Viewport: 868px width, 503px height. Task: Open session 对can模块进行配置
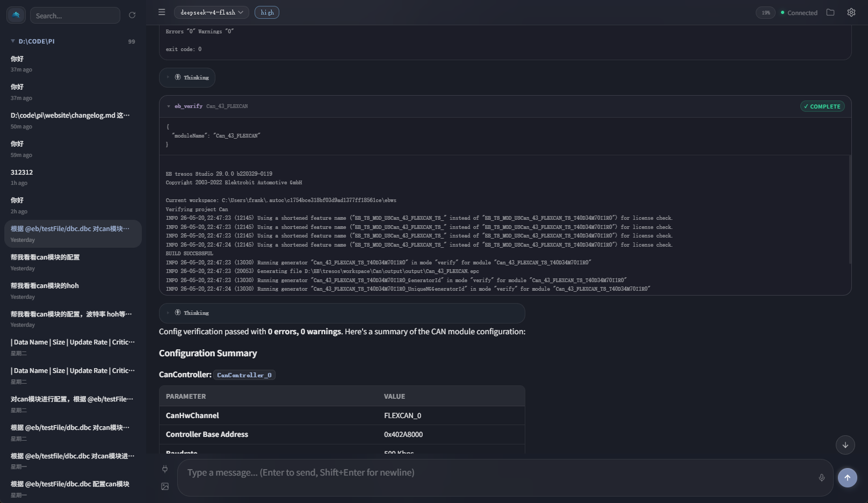[73, 404]
